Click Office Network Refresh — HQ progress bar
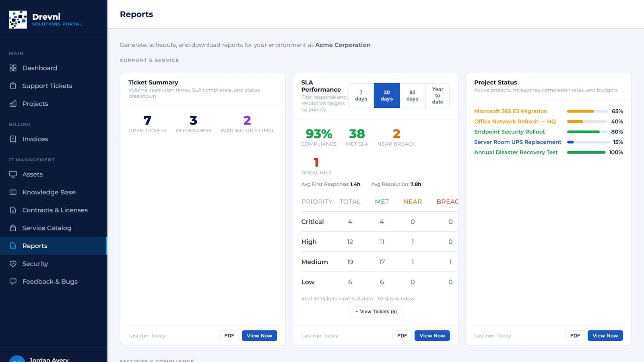 [587, 121]
